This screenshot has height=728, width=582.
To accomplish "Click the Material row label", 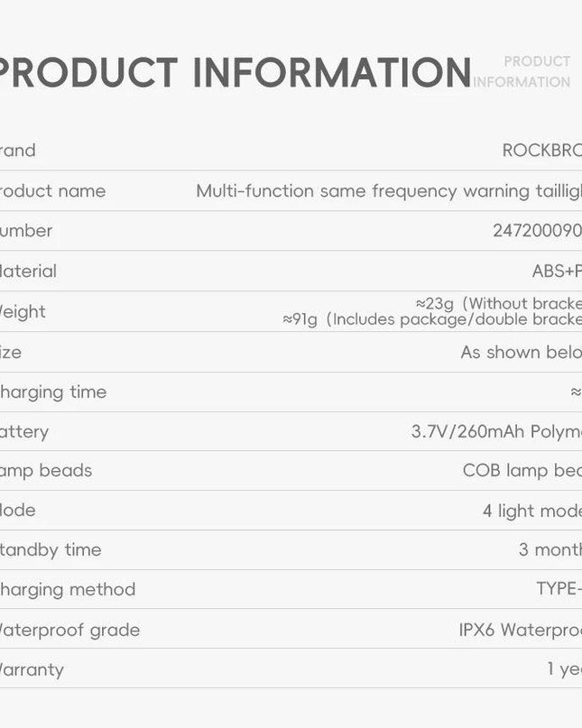I will coord(28,271).
